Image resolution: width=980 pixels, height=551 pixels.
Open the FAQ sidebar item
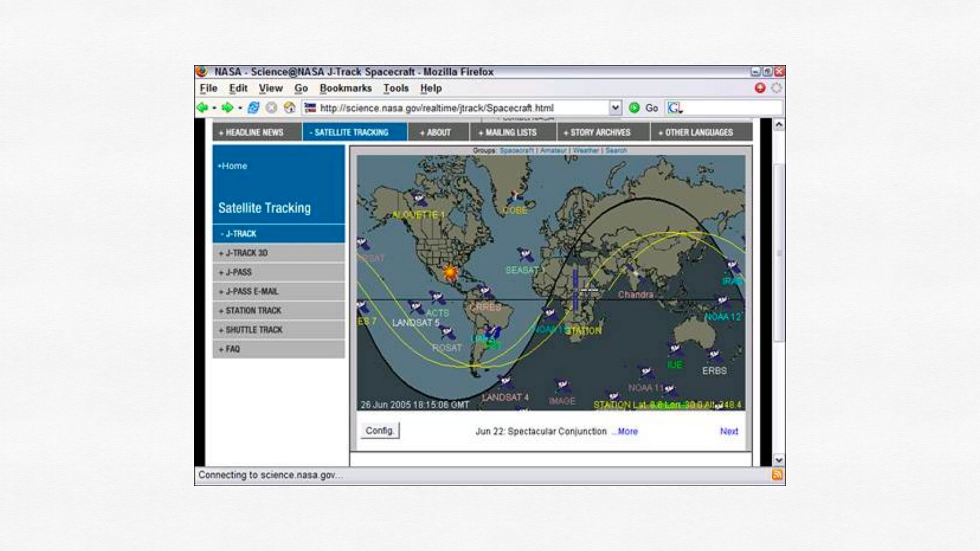click(279, 349)
